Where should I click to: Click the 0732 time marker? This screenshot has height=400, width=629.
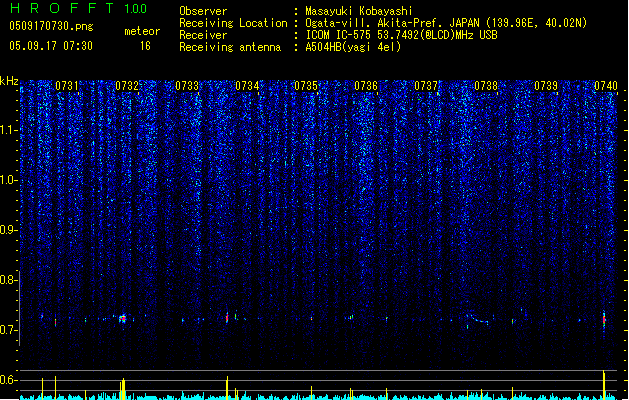(x=127, y=86)
